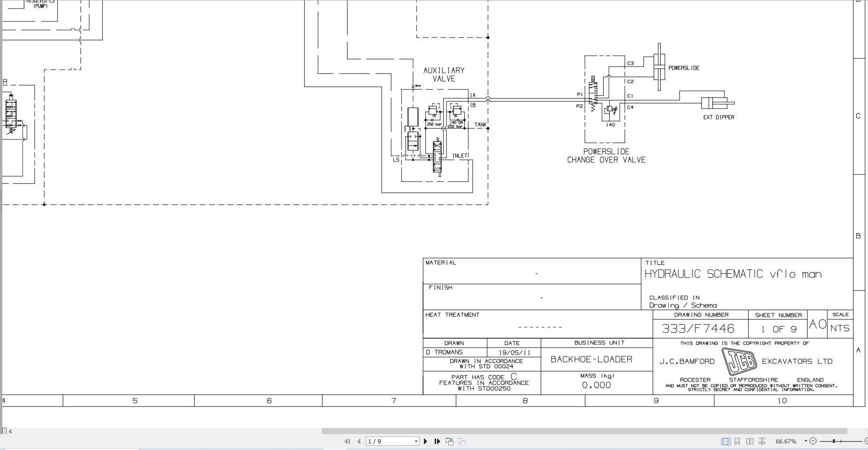
Task: Click the JCB logo in title block
Action: [x=739, y=361]
